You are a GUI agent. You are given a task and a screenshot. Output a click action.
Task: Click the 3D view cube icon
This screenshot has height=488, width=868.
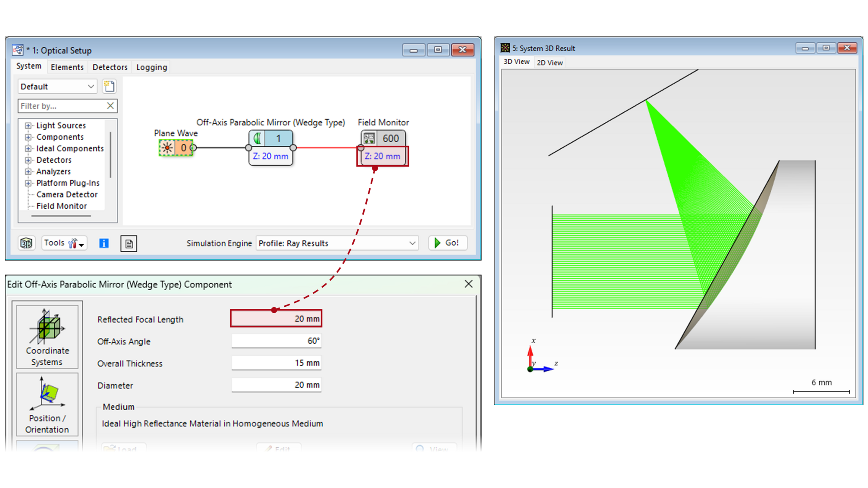pyautogui.click(x=26, y=243)
